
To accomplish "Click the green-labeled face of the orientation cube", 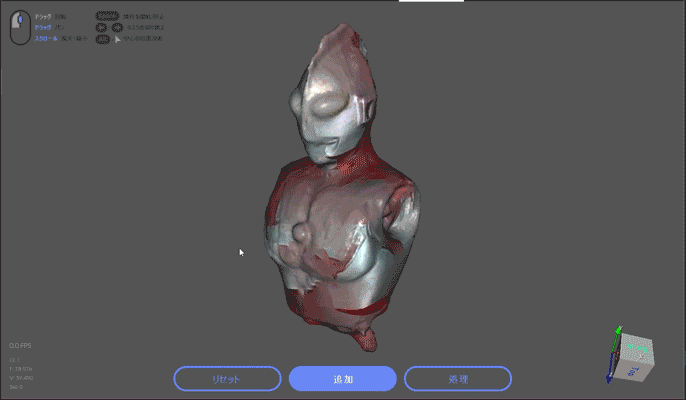I will (x=637, y=348).
